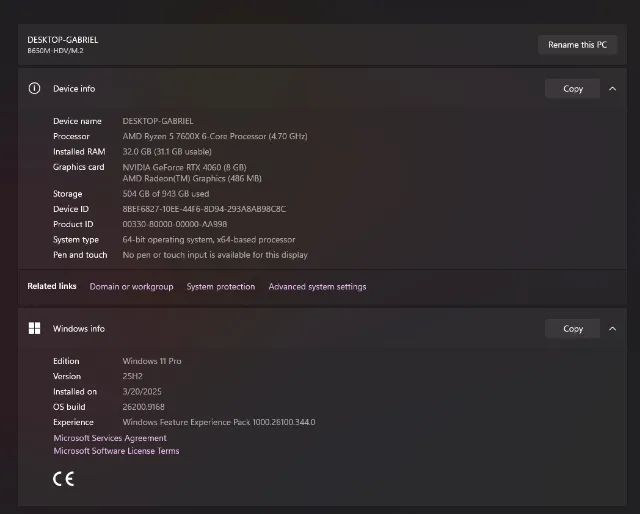
Task: Click the Installed RAM label
Action: pos(79,152)
